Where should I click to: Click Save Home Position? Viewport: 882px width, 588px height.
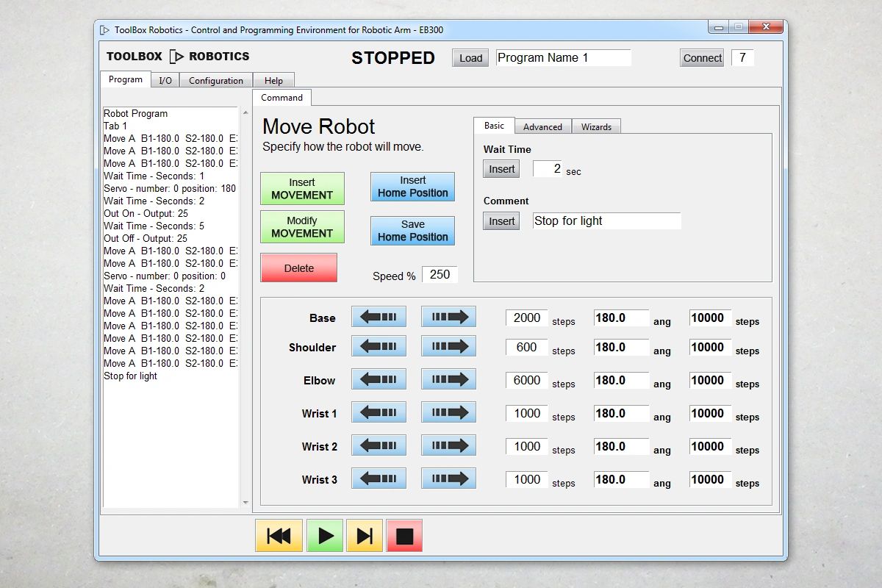412,230
